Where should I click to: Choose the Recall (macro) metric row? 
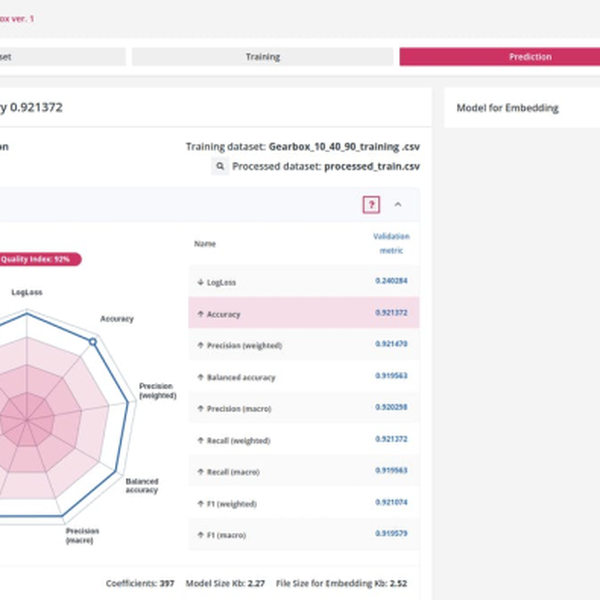click(304, 471)
